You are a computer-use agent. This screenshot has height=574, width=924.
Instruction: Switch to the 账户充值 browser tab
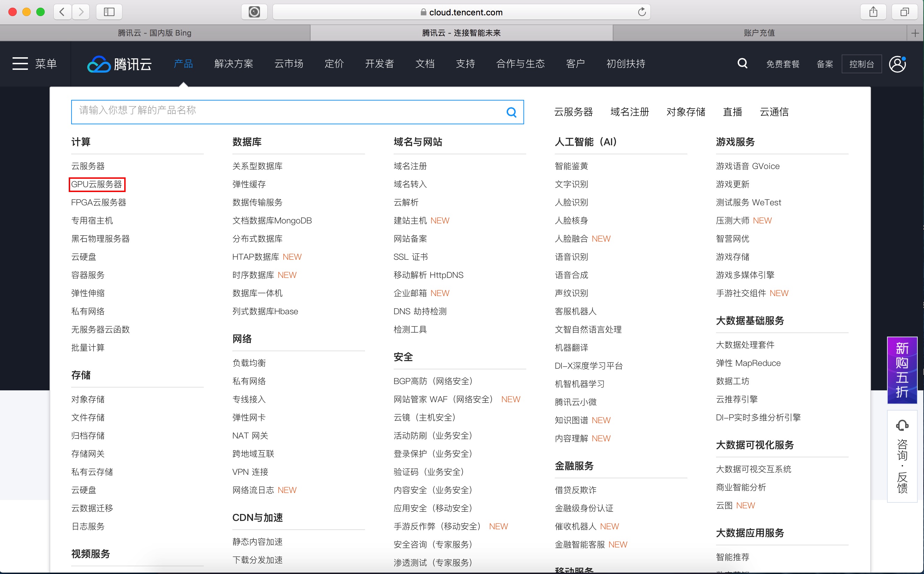click(x=759, y=34)
